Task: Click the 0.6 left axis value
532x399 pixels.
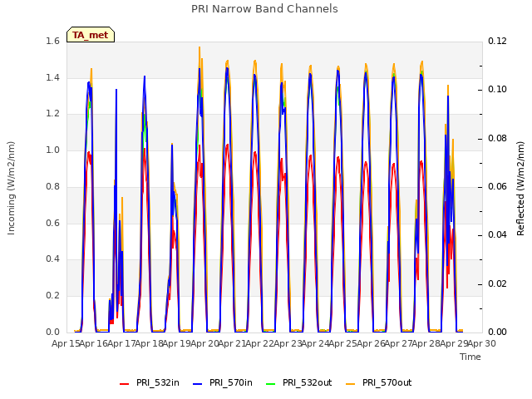Action: (52, 223)
